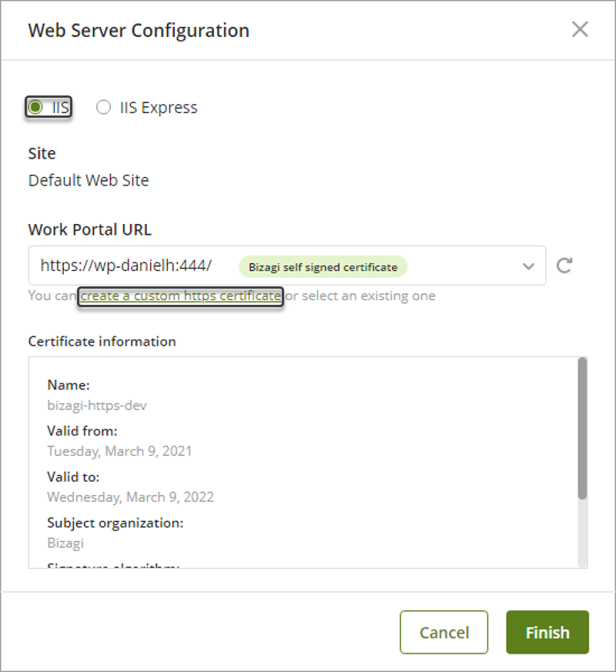Click the Wednesday, March 9, 2022 date
The height and width of the screenshot is (672, 616).
click(130, 497)
